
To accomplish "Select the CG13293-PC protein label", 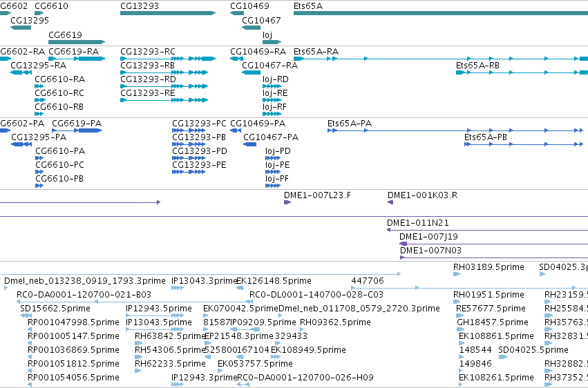I will point(200,123).
